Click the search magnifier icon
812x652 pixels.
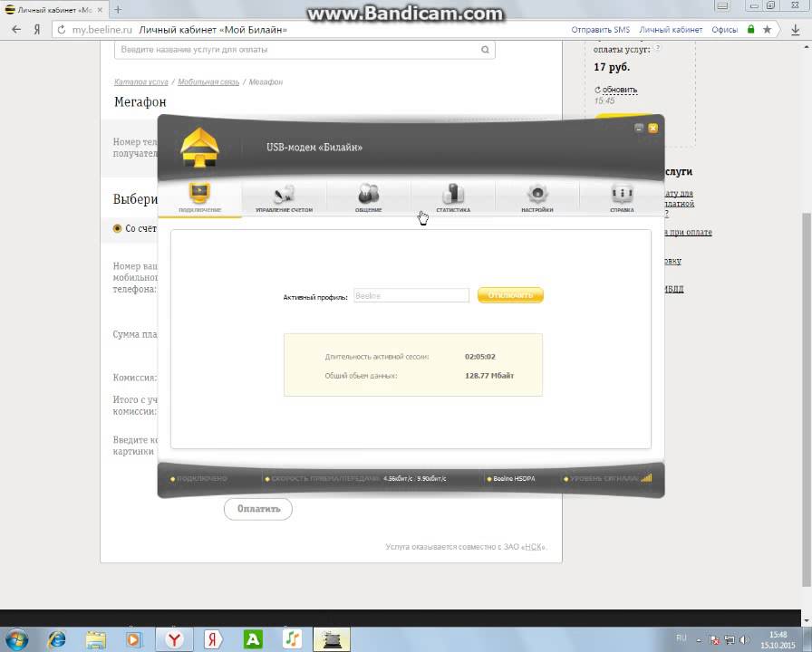(485, 50)
